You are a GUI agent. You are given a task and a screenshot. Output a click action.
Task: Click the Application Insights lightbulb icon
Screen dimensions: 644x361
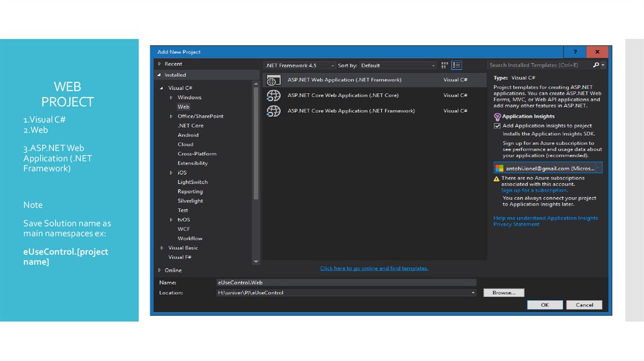497,116
